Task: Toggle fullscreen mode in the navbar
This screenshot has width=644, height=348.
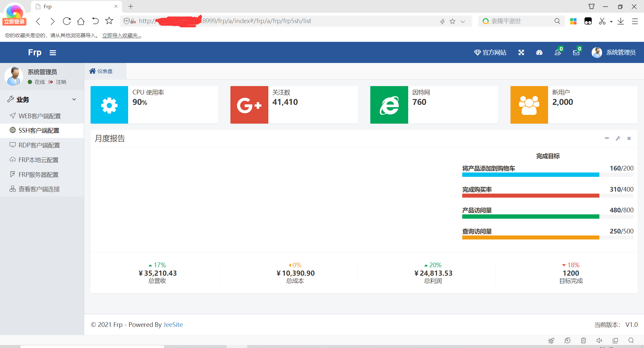Action: tap(521, 53)
